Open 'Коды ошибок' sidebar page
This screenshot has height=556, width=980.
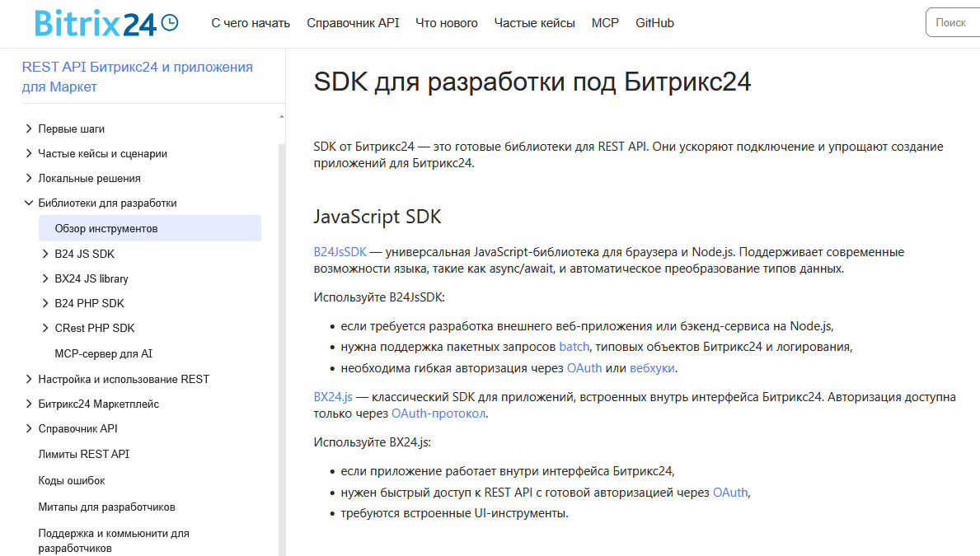click(x=71, y=480)
